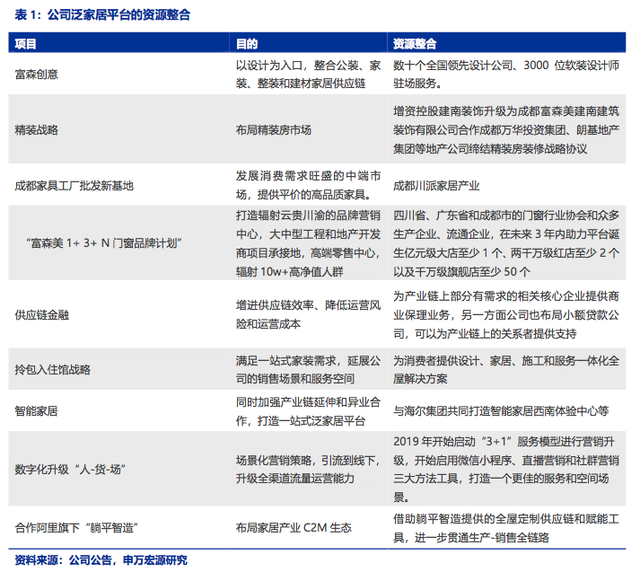The width and height of the screenshot is (640, 572).
Task: Click the '富森创意' row label
Action: [x=36, y=74]
